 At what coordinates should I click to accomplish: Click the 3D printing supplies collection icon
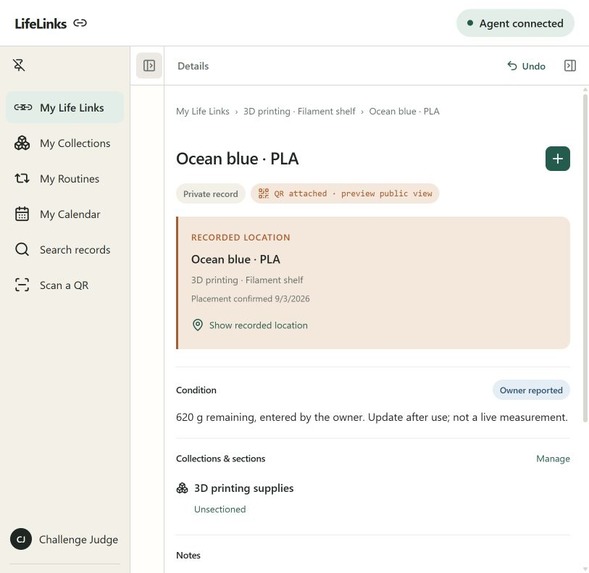182,488
